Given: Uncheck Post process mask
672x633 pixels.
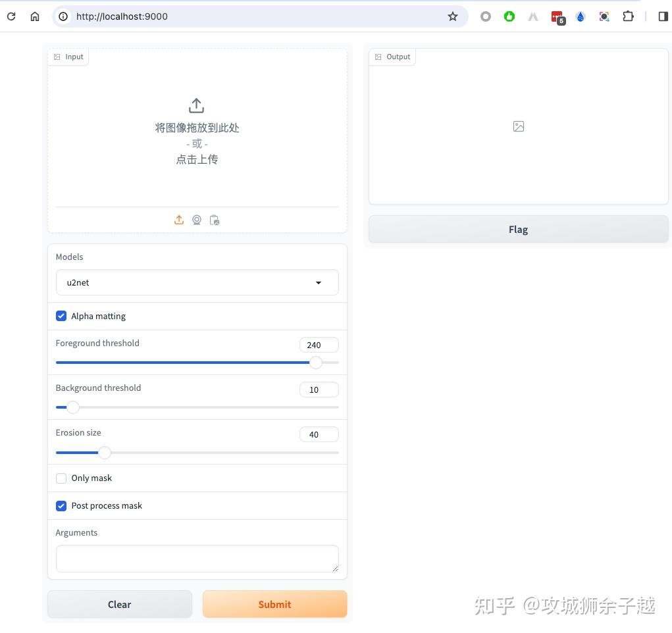Looking at the screenshot, I should (61, 505).
